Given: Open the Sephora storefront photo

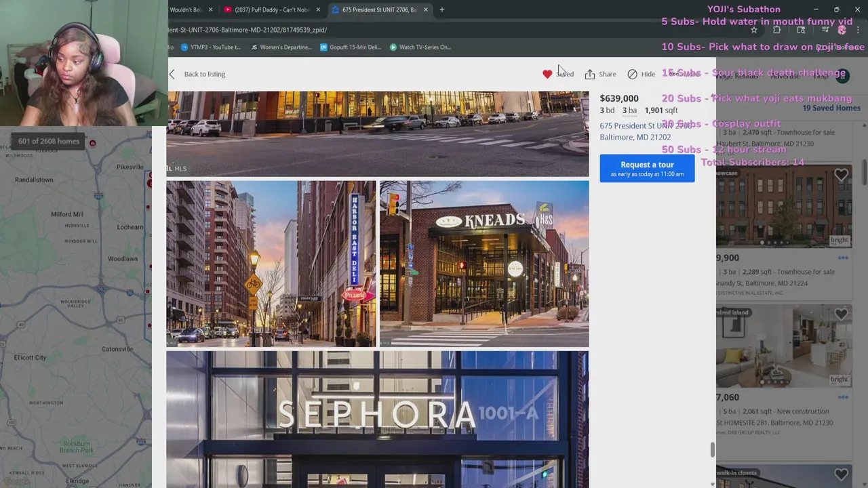Looking at the screenshot, I should pyautogui.click(x=378, y=419).
